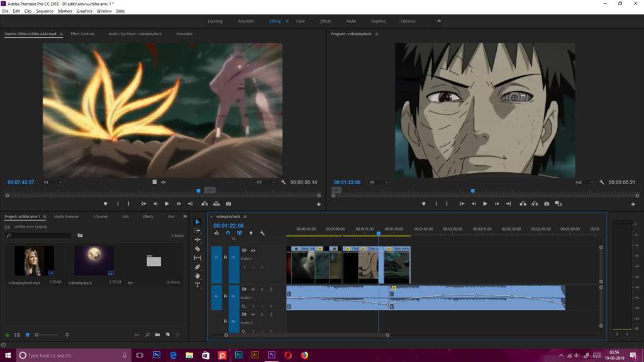Open the Markers menu
Image resolution: width=644 pixels, height=362 pixels.
(x=65, y=11)
